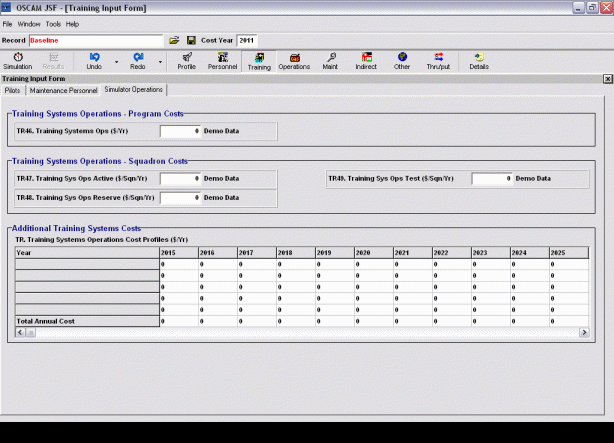
Task: Close the Training Input Form panel
Action: click(x=607, y=79)
